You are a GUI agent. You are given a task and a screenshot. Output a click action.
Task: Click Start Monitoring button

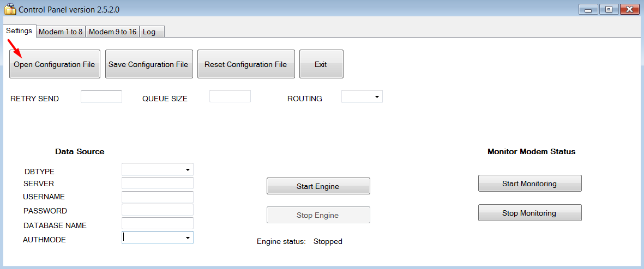(529, 184)
